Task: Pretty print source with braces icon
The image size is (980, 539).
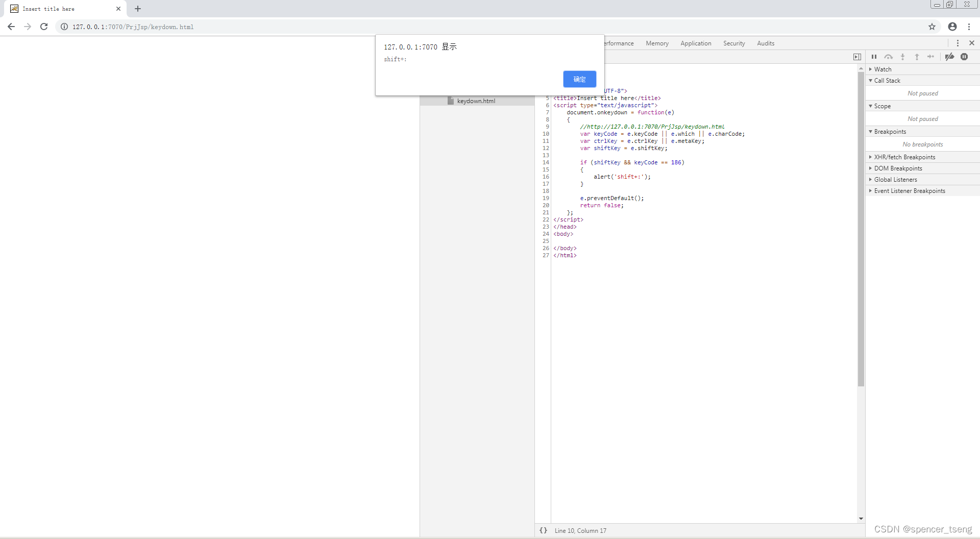Action: coord(543,531)
